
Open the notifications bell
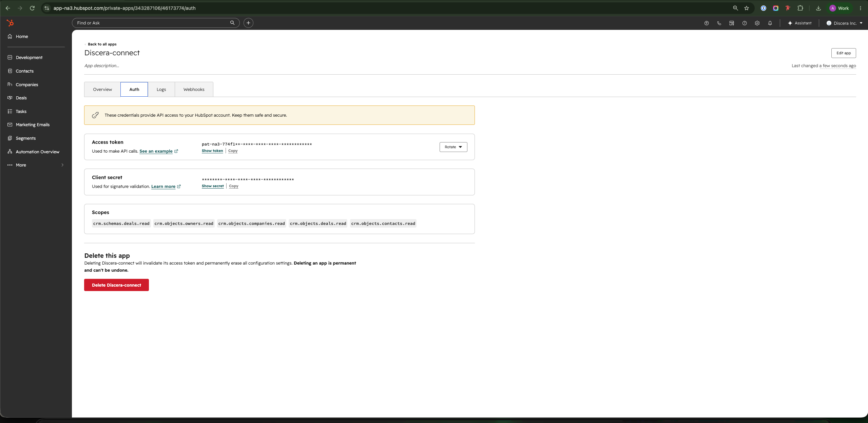770,23
